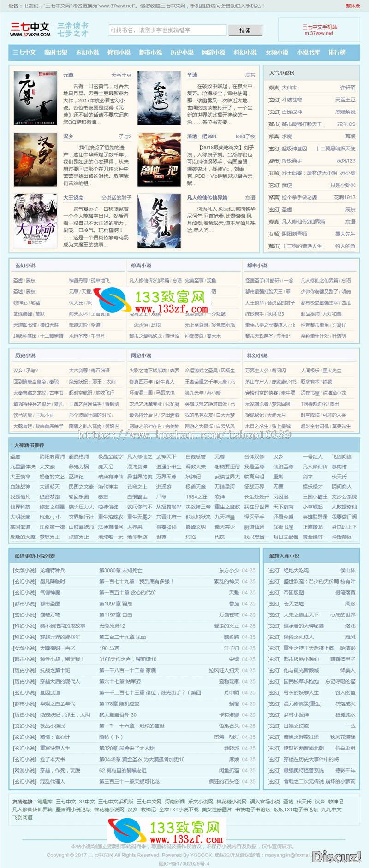Click 绝地大吃鸡 in the newly added novels
This screenshot has width=369, height=868.
tap(296, 570)
